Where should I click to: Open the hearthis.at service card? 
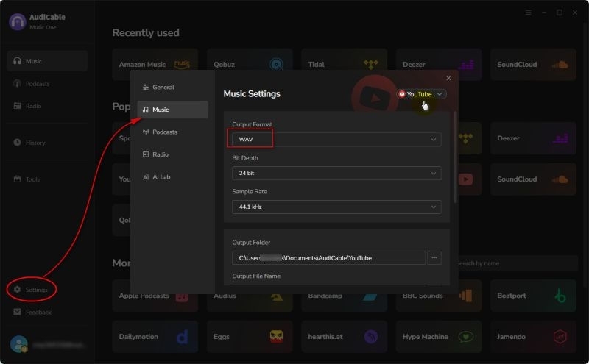[x=344, y=337]
